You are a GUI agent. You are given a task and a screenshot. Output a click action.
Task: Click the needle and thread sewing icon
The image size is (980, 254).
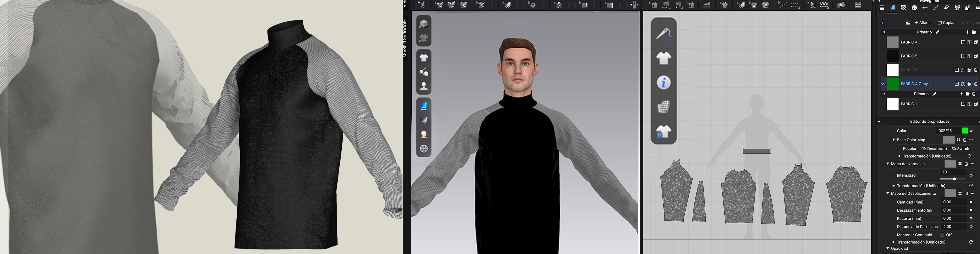664,33
